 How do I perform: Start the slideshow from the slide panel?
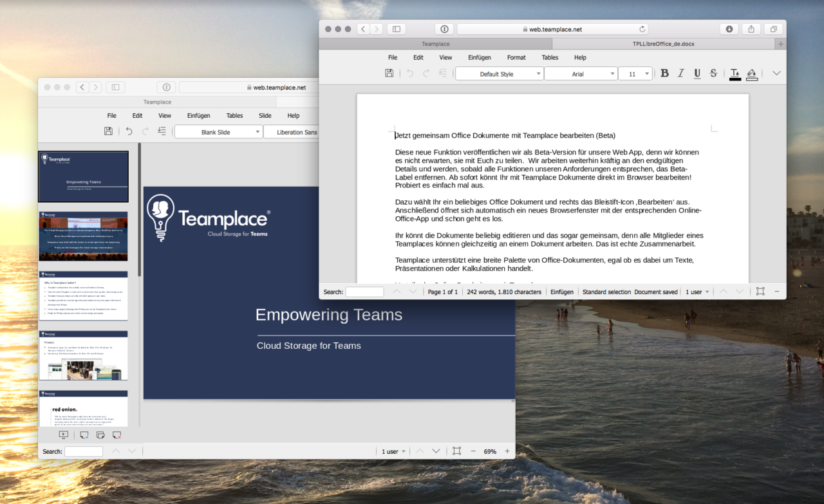(64, 435)
